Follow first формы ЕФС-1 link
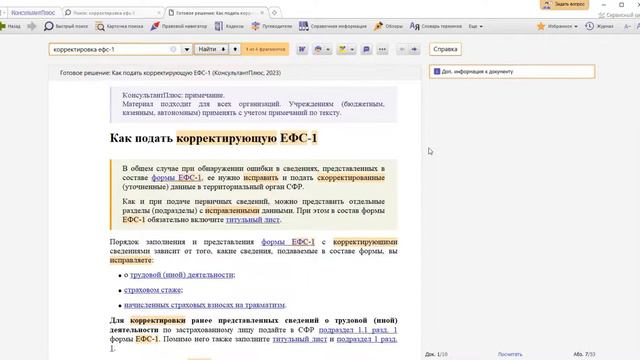The width and height of the screenshot is (640, 360). click(x=176, y=178)
